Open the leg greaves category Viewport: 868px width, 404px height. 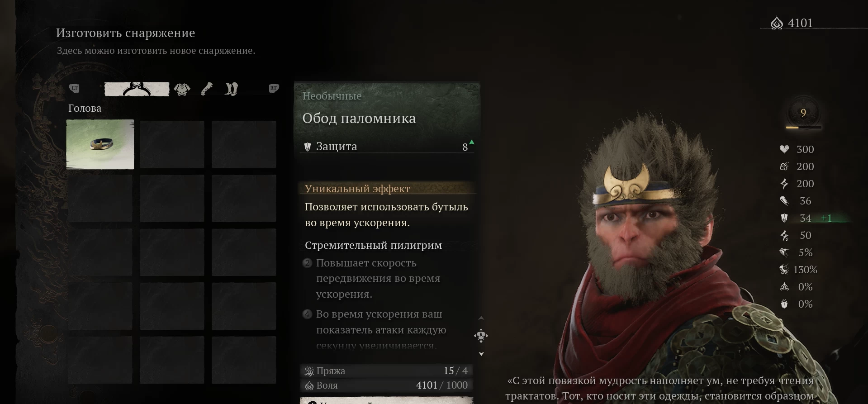pos(231,89)
